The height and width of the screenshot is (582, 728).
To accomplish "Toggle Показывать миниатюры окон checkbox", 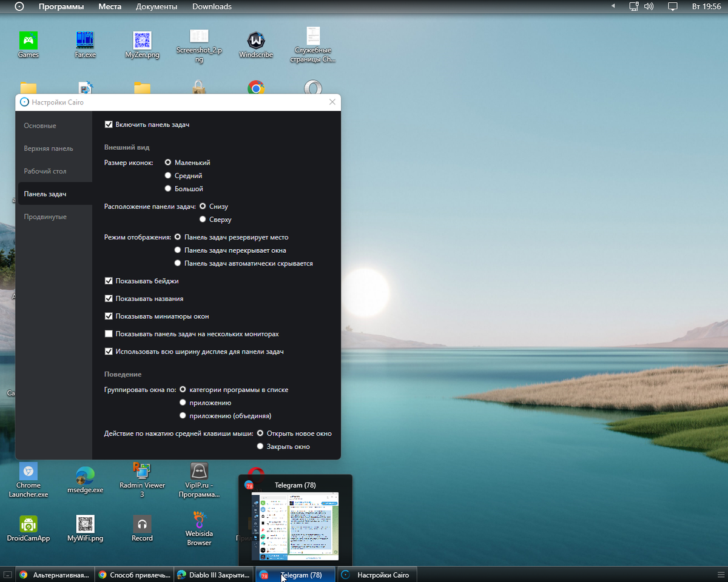I will pyautogui.click(x=109, y=316).
